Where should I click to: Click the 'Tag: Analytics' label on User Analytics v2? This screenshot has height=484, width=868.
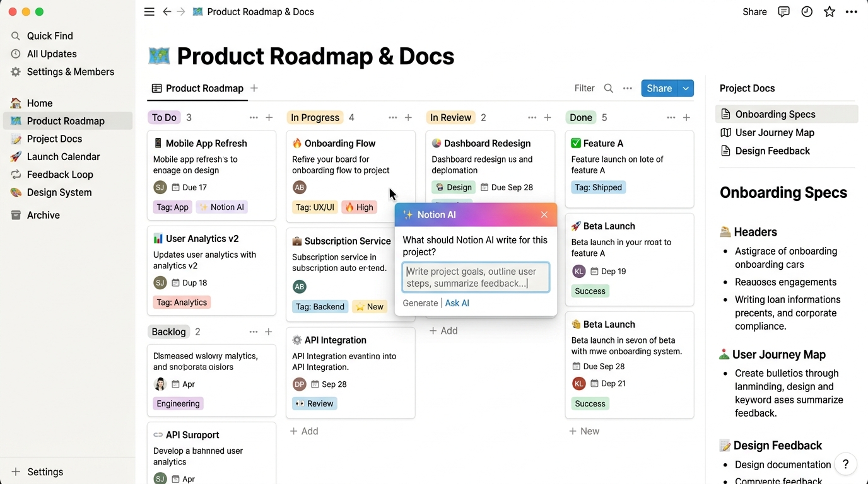pyautogui.click(x=182, y=302)
